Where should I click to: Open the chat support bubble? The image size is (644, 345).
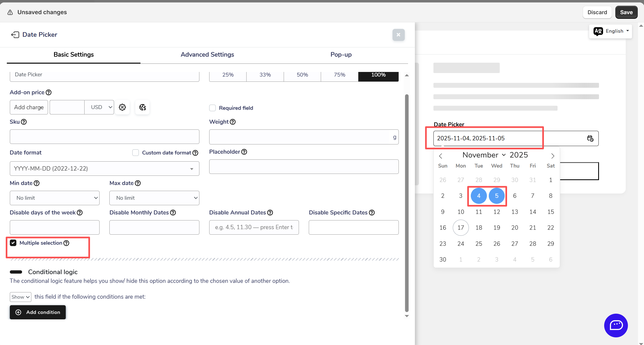(x=616, y=325)
